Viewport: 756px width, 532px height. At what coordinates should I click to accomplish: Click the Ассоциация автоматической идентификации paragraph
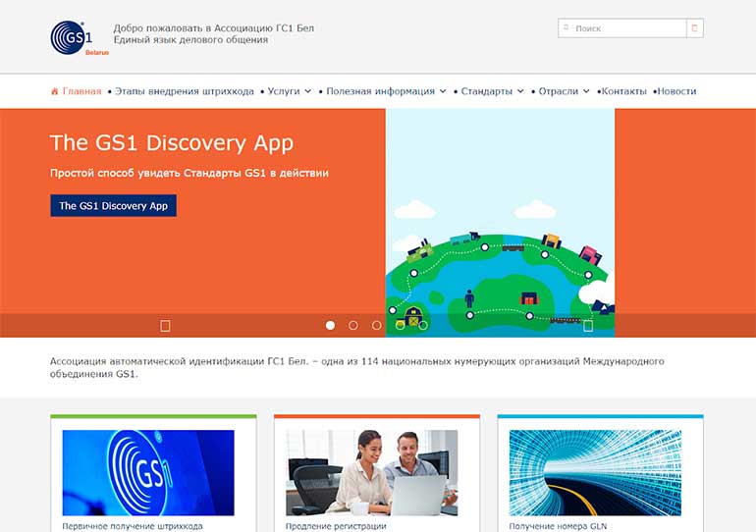[356, 367]
